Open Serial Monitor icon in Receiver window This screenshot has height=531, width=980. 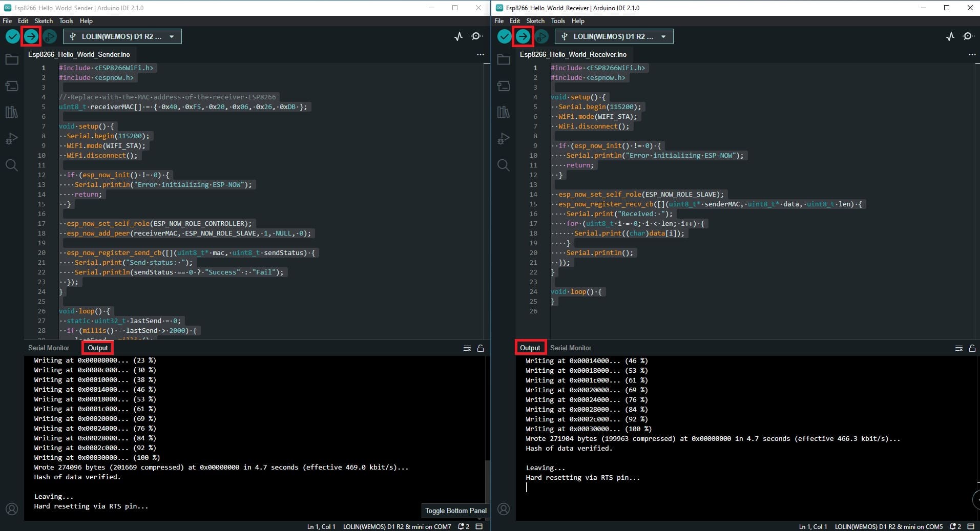pos(968,36)
